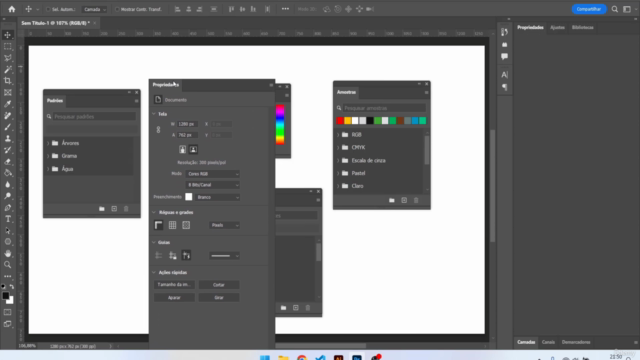Switch to the Ajustes tab
This screenshot has height=360, width=640.
click(557, 27)
